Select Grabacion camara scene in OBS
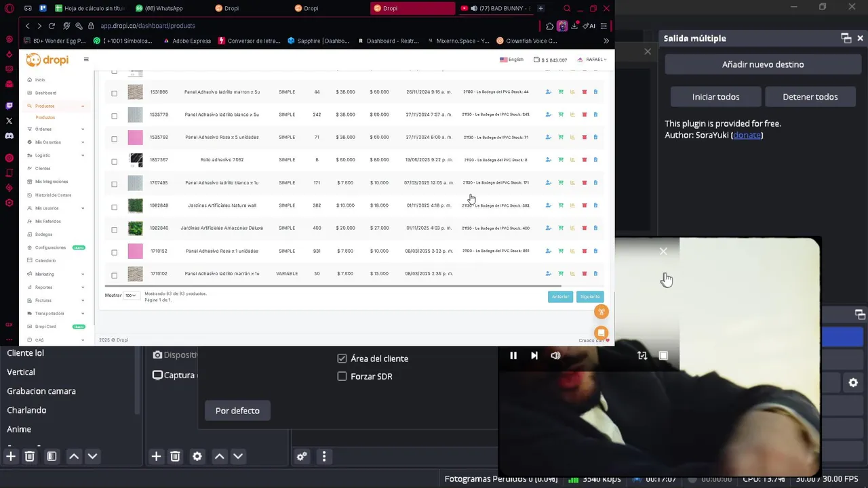Image resolution: width=868 pixels, height=488 pixels. click(x=41, y=391)
